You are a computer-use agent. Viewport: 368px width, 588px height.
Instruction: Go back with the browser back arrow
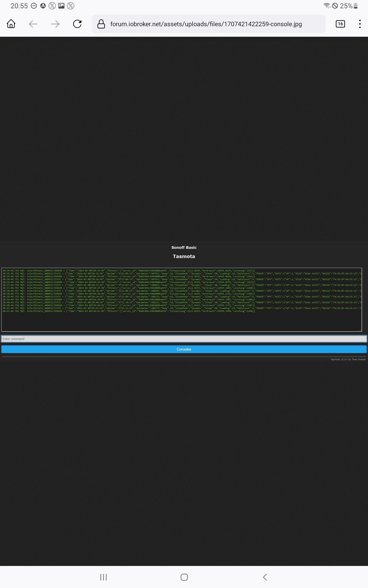coord(33,24)
